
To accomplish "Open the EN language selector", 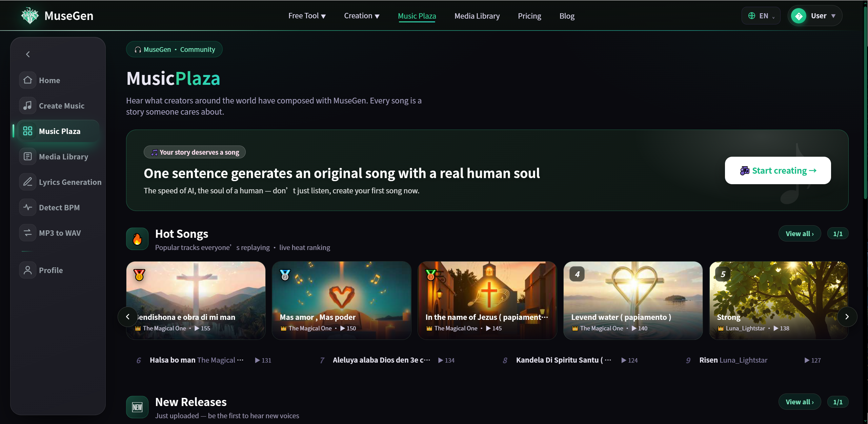I will (761, 16).
